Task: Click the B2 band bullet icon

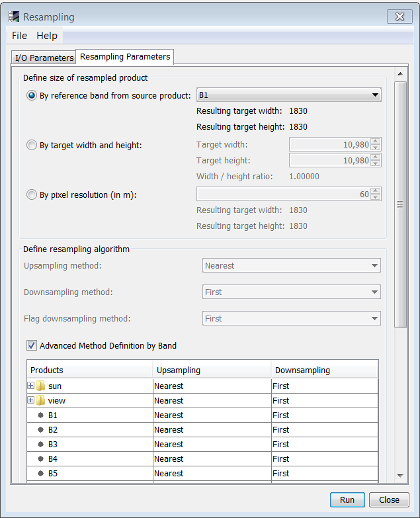Action: point(40,429)
